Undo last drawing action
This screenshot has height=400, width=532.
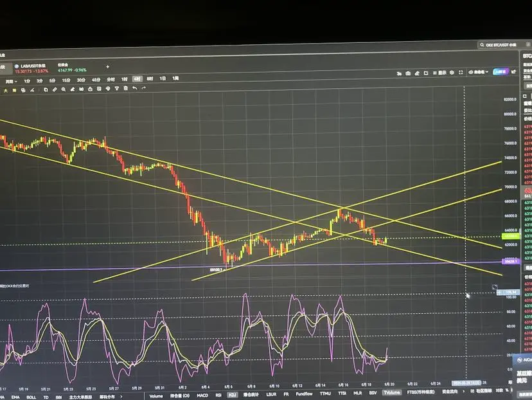(x=135, y=88)
